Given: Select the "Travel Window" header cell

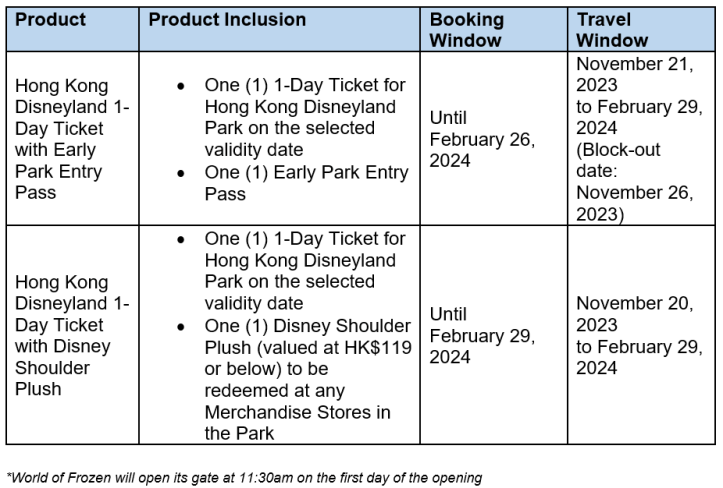Looking at the screenshot, I should (613, 29).
